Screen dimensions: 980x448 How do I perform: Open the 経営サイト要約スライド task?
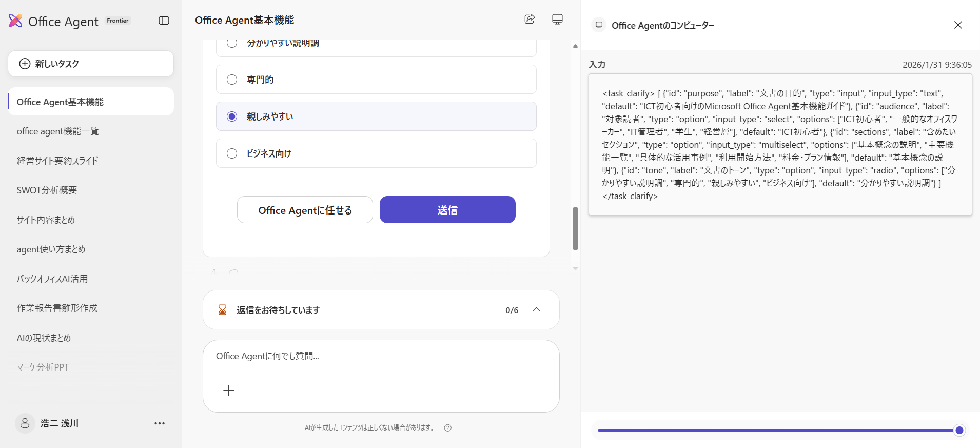pyautogui.click(x=57, y=161)
